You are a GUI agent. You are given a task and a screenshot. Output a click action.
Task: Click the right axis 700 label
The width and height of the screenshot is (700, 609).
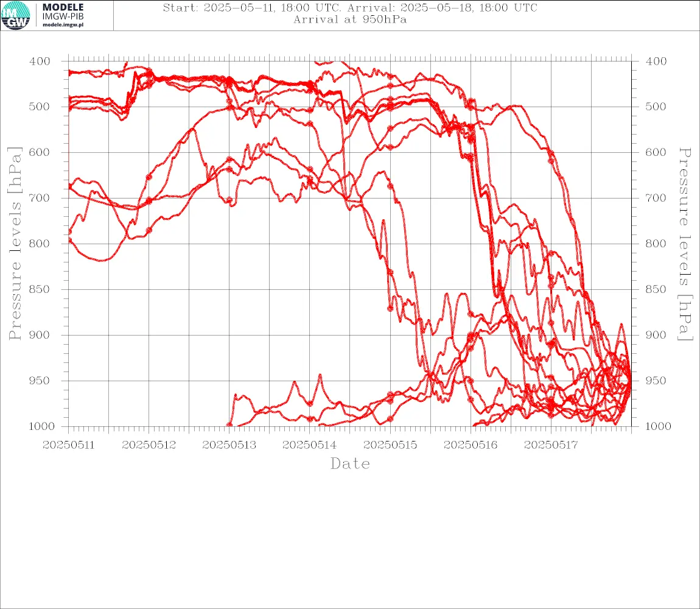click(656, 198)
